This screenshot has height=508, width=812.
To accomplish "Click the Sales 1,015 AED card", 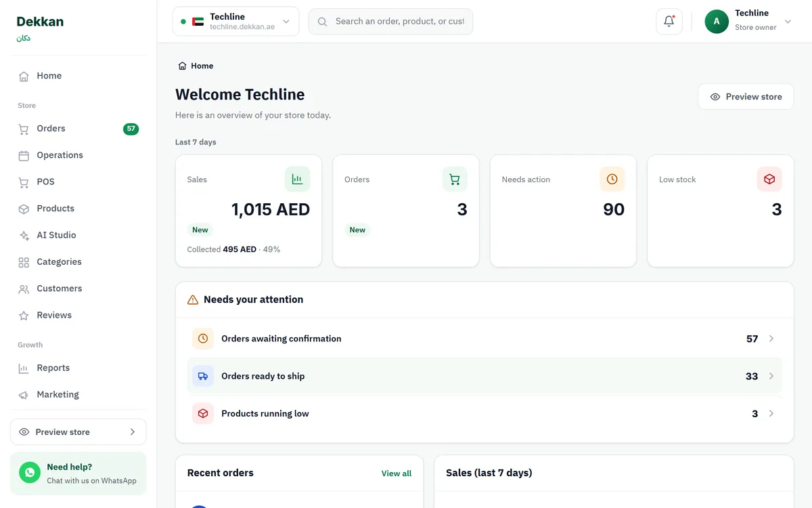I will [x=249, y=211].
